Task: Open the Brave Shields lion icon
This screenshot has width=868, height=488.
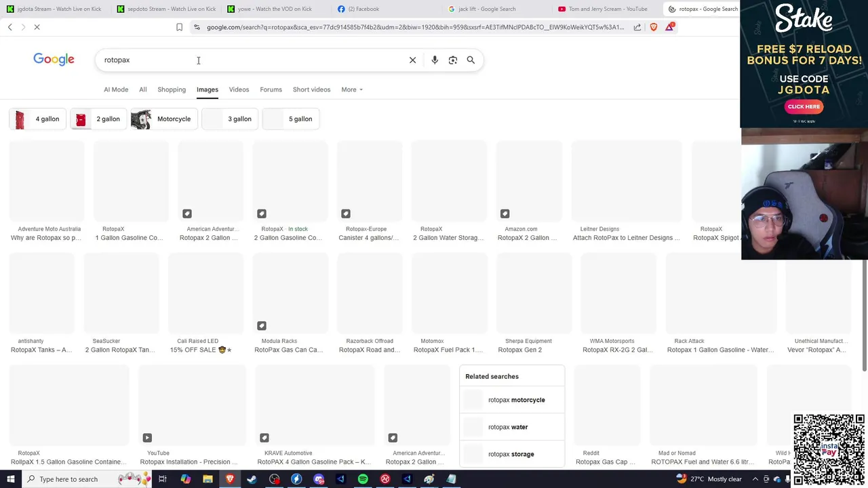Action: [x=654, y=27]
